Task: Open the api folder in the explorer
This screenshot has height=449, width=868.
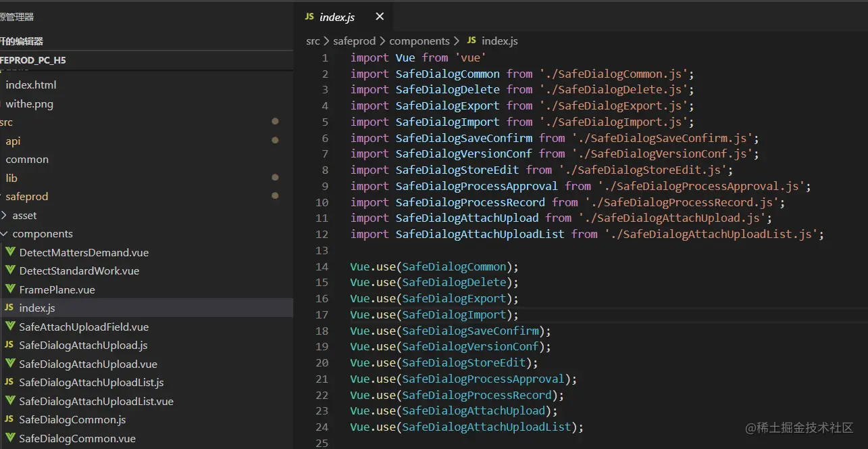Action: [x=13, y=141]
